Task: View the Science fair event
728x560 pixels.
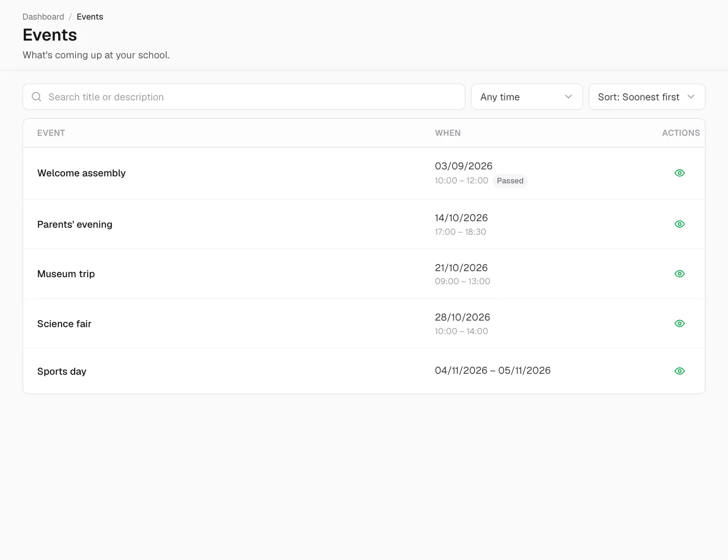Action: pyautogui.click(x=679, y=323)
